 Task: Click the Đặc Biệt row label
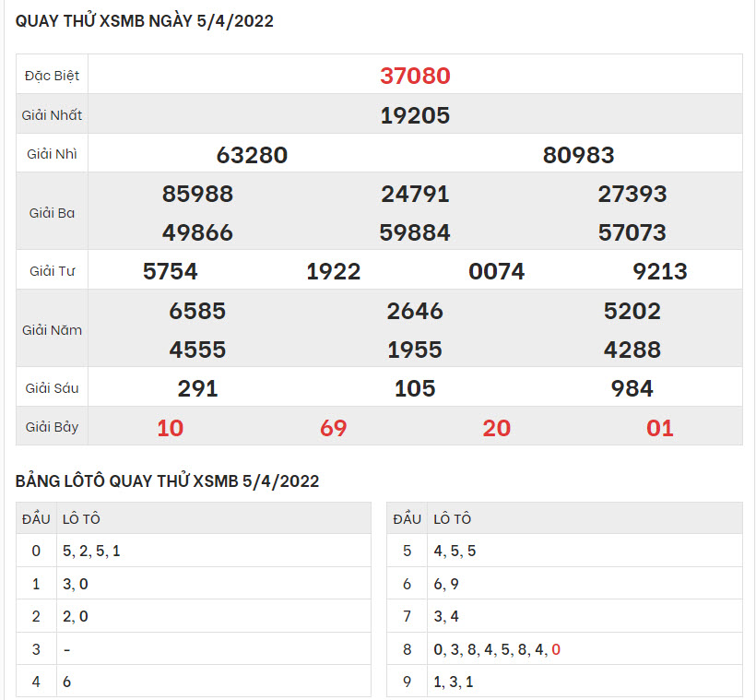[52, 76]
